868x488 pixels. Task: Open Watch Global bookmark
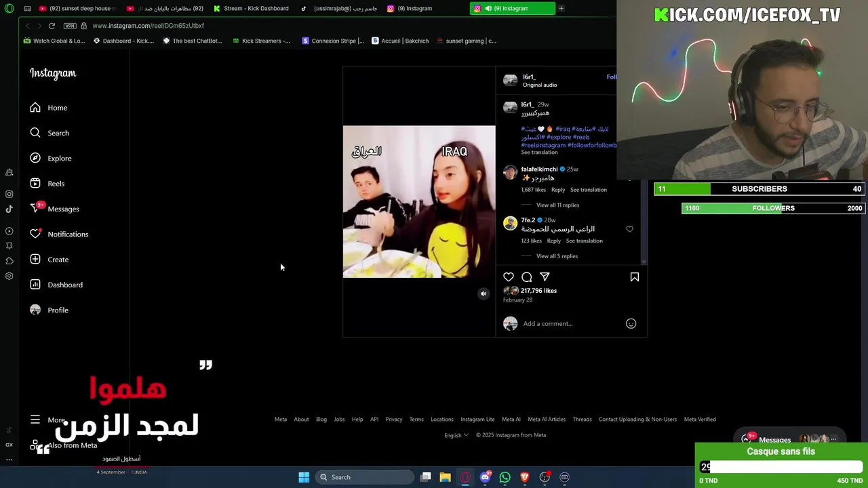54,41
